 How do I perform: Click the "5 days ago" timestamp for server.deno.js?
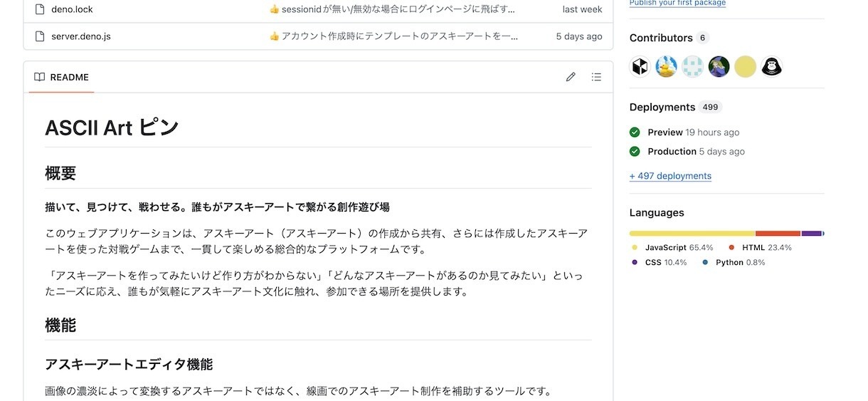[x=579, y=36]
